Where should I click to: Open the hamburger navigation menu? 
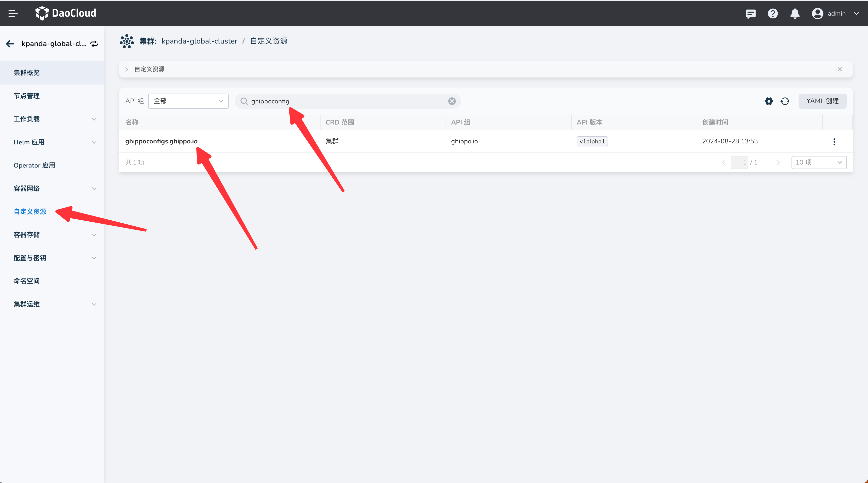[x=13, y=14]
